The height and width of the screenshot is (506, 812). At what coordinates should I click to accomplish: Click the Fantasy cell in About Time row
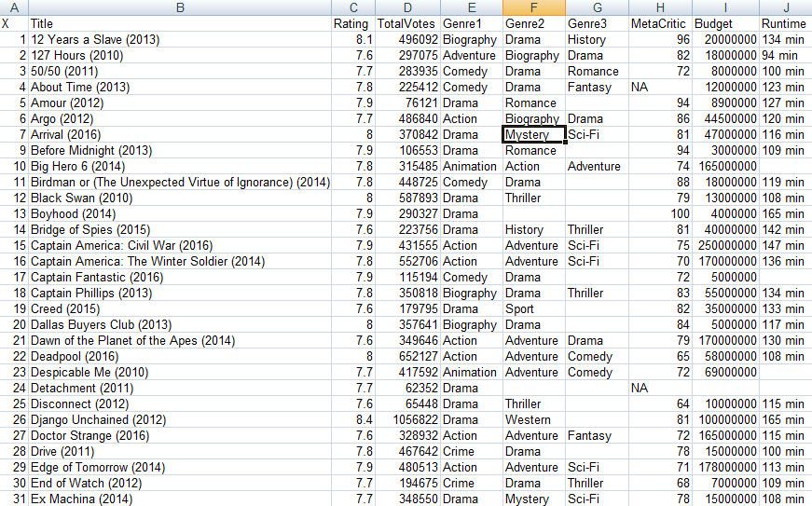[597, 87]
